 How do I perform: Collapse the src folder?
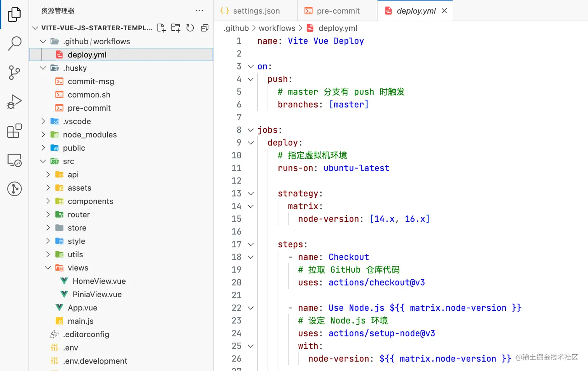[43, 161]
